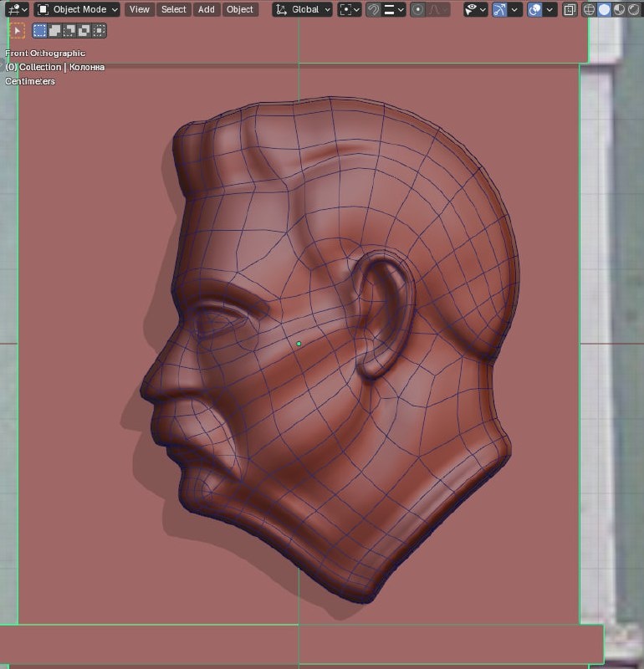Open the Select menu

click(174, 9)
